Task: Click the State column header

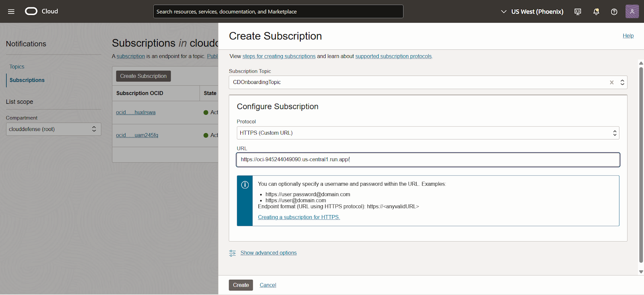Action: [210, 93]
